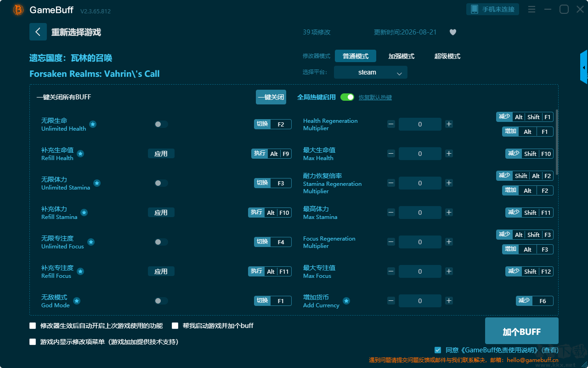
Task: Check launch game and add buff option
Action: click(x=175, y=326)
